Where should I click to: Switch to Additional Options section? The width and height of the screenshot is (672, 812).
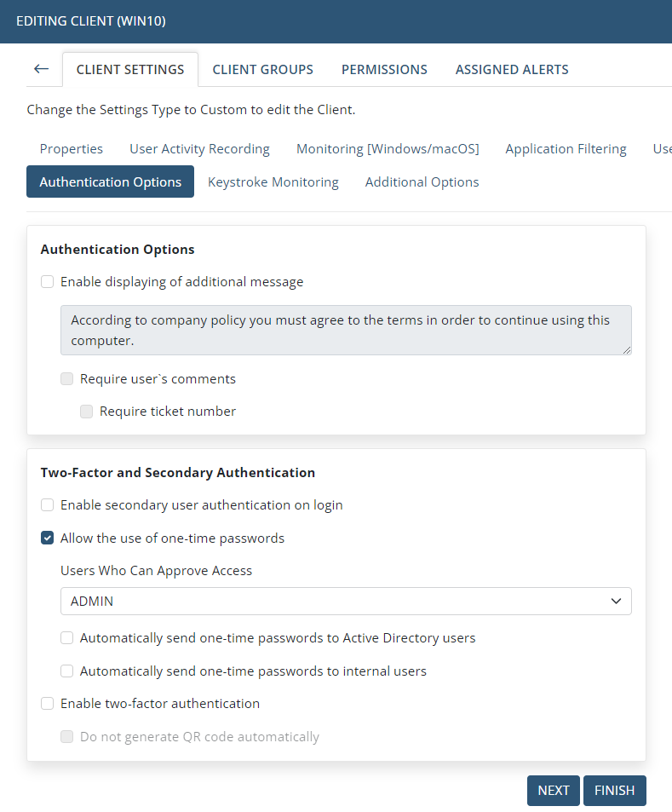tap(422, 182)
